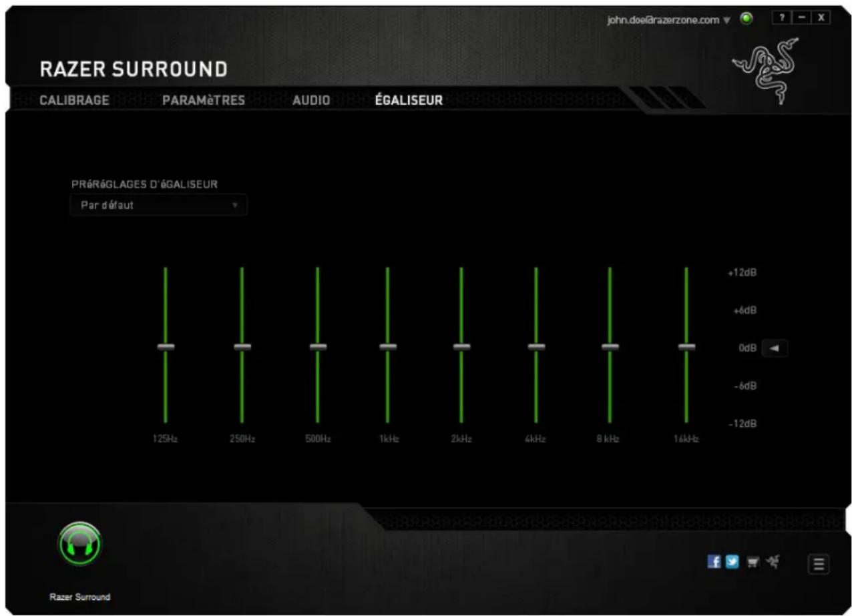Go to the Audio tab
The image size is (852, 616).
click(x=311, y=100)
